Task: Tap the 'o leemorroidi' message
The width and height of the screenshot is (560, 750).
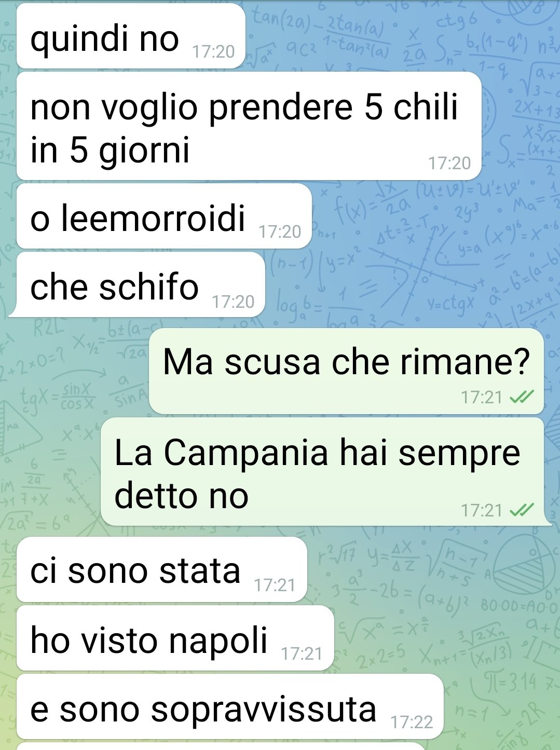Action: 164,216
